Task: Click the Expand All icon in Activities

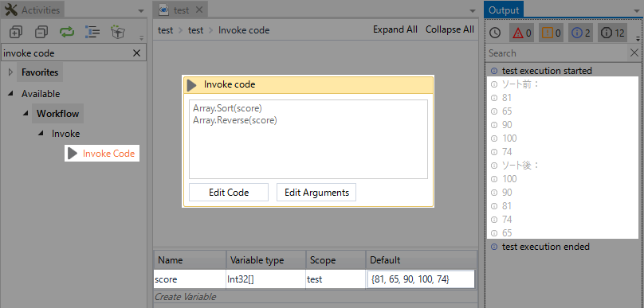Action: click(16, 32)
